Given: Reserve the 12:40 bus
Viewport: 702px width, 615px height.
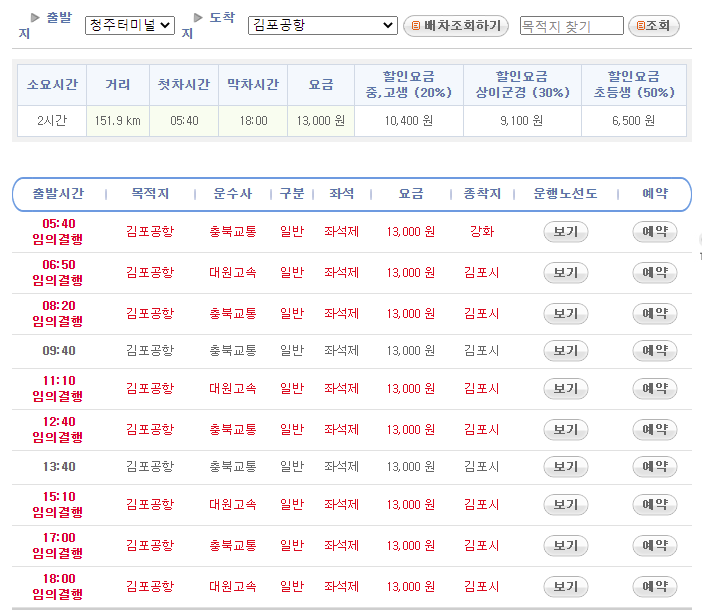Looking at the screenshot, I should coord(655,430).
